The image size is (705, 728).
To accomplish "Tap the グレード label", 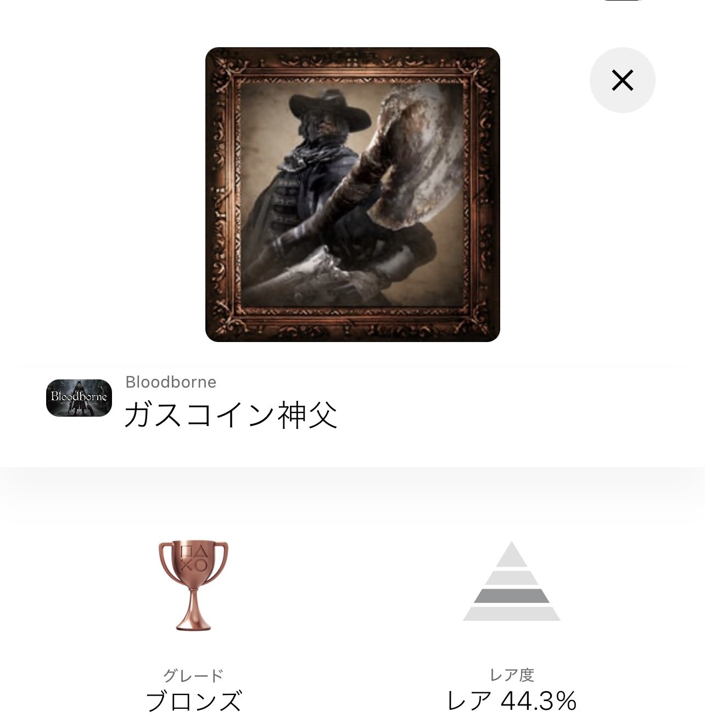I will point(193,675).
